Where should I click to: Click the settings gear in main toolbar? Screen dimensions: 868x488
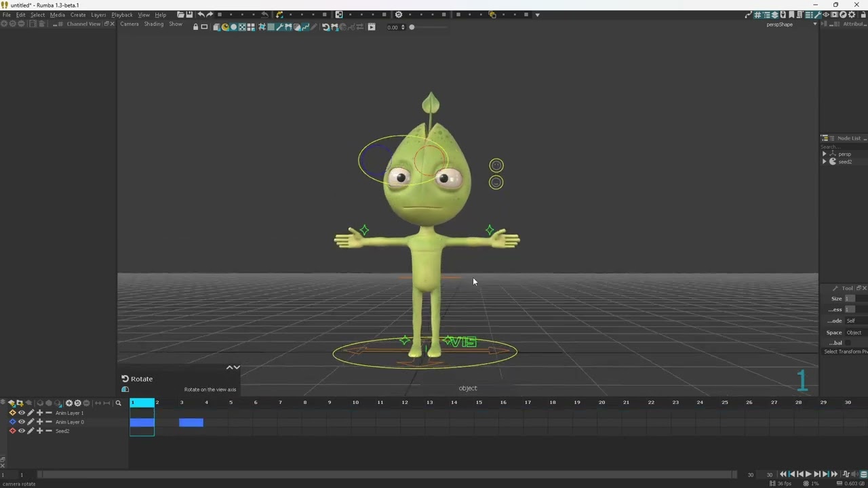point(399,14)
